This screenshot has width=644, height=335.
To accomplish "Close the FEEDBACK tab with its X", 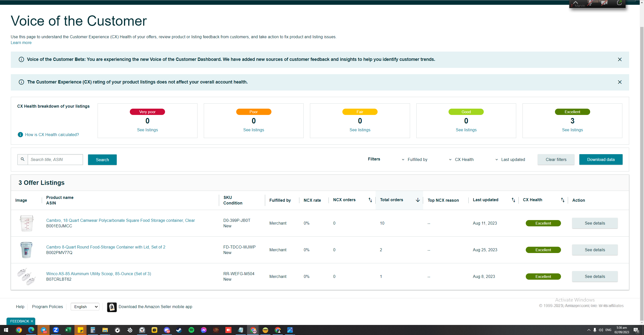I will point(32,321).
